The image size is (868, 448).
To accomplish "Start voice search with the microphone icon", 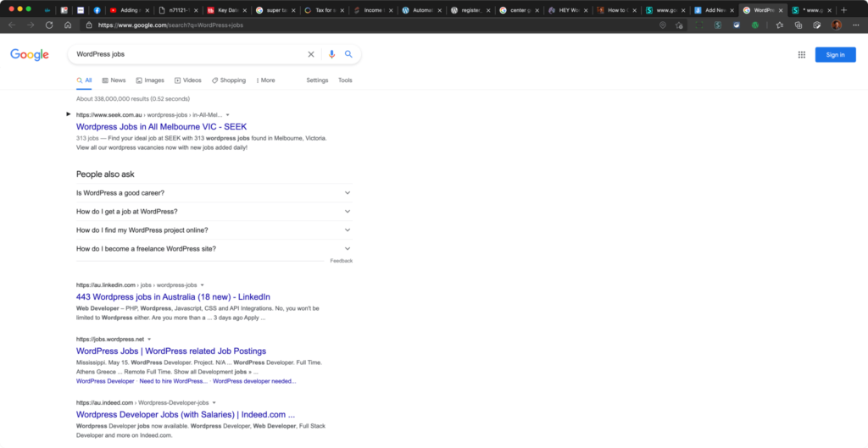I will (x=331, y=54).
